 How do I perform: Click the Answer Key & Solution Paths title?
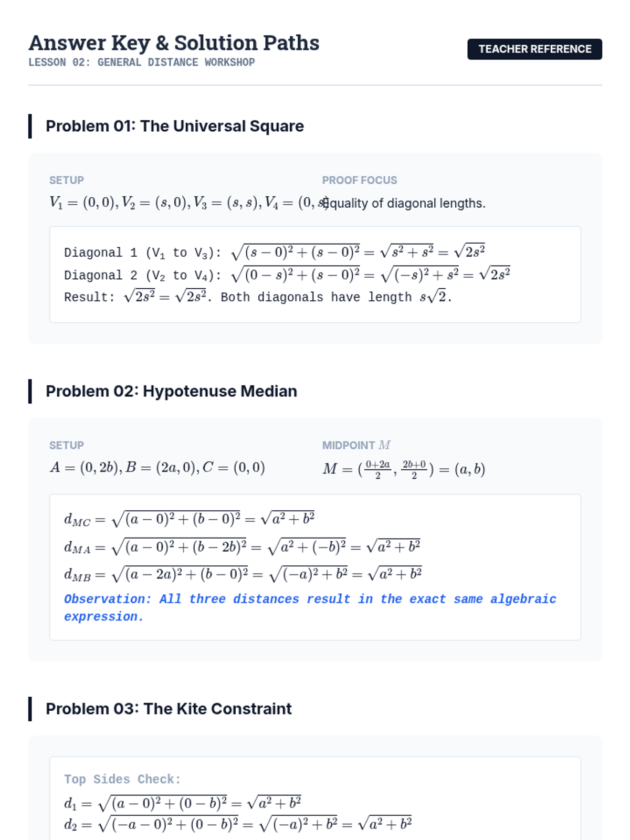[x=174, y=43]
